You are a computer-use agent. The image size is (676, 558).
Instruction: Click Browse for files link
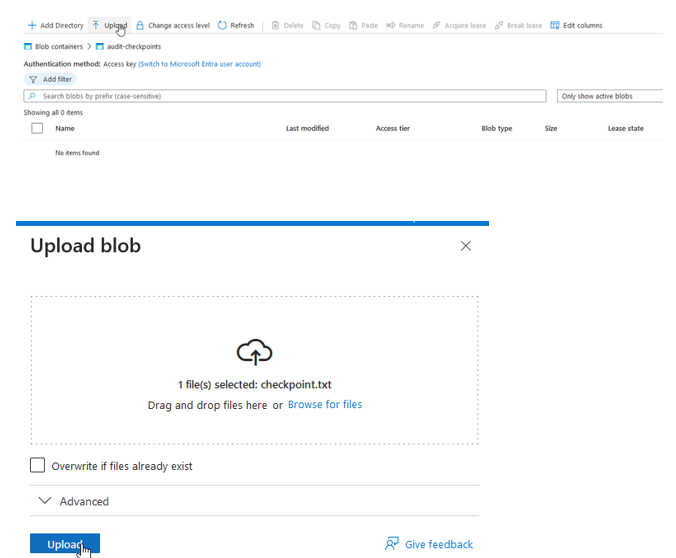click(324, 404)
